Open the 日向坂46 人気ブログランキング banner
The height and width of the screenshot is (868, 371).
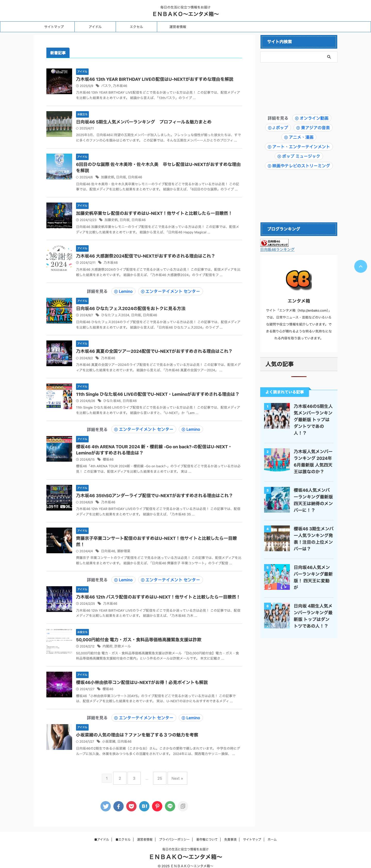(x=274, y=243)
